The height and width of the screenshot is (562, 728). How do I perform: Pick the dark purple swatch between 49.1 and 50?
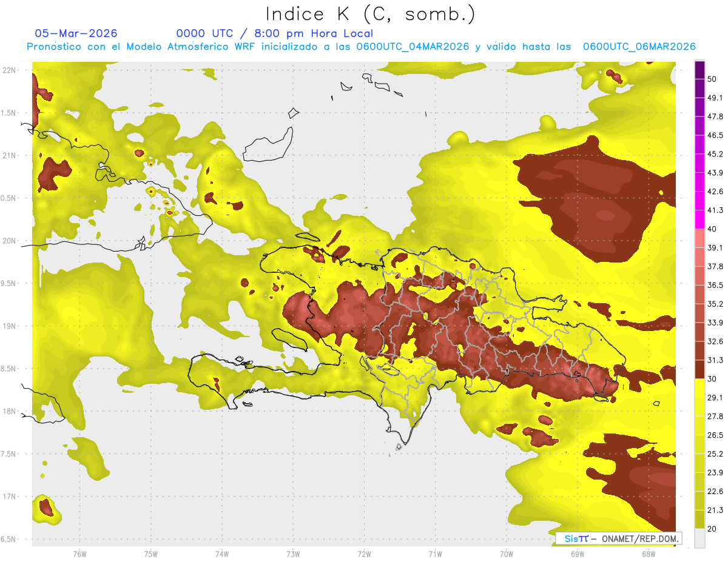click(x=699, y=89)
